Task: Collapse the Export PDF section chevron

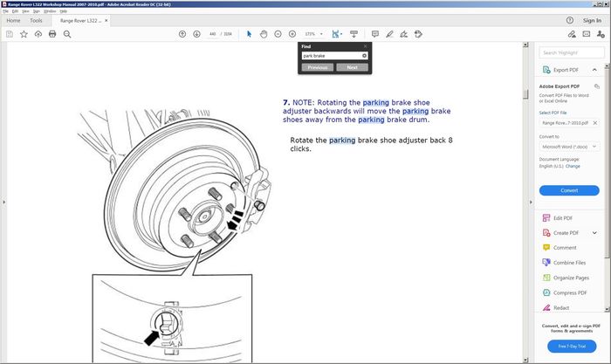Action: pyautogui.click(x=594, y=70)
